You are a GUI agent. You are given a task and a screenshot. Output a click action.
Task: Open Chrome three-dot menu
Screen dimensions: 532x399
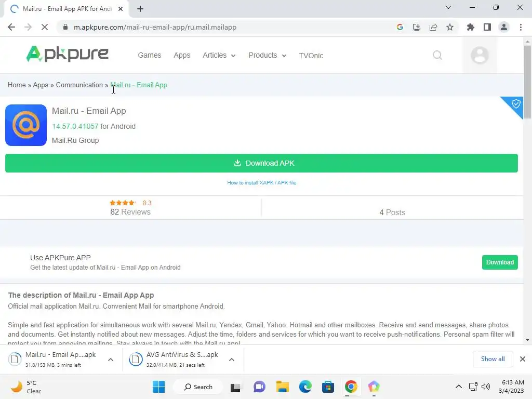tap(521, 27)
